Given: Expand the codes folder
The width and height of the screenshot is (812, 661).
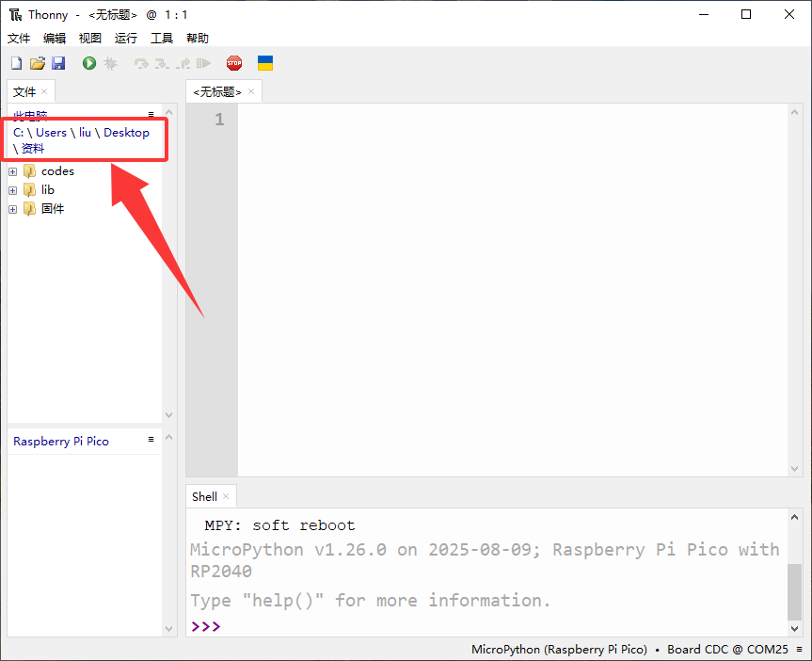Looking at the screenshot, I should pos(13,171).
